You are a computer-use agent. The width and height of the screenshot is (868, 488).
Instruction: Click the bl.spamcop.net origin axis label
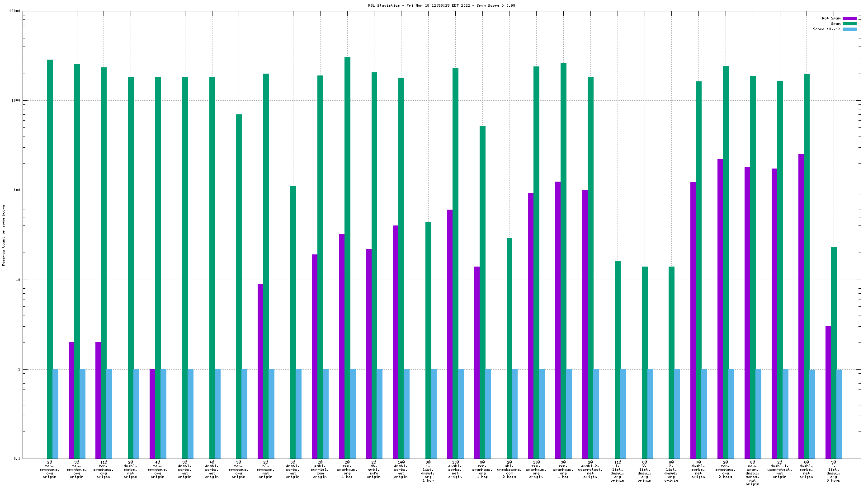(x=266, y=469)
